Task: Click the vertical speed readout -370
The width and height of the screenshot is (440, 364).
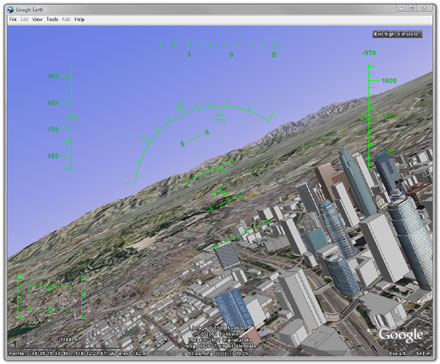Action: tap(368, 53)
